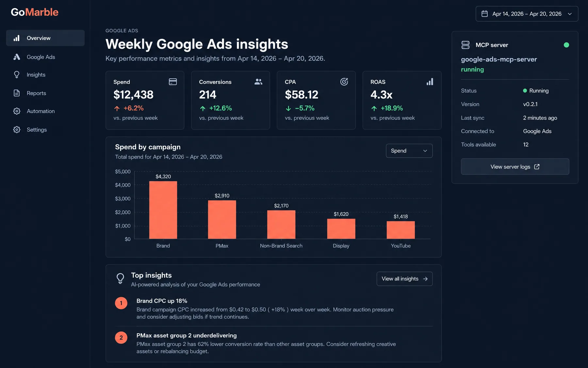Click the target icon on CPA card
Viewport: 588px width, 368px height.
[x=344, y=81]
